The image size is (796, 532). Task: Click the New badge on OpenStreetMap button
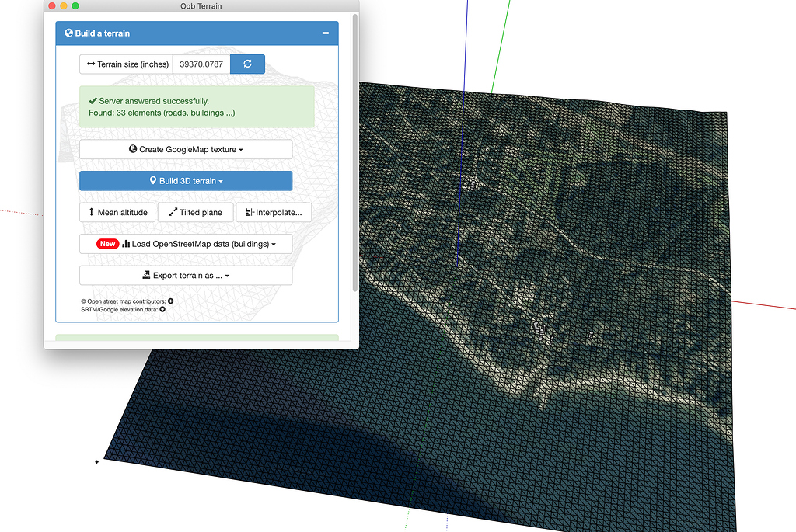pos(106,243)
